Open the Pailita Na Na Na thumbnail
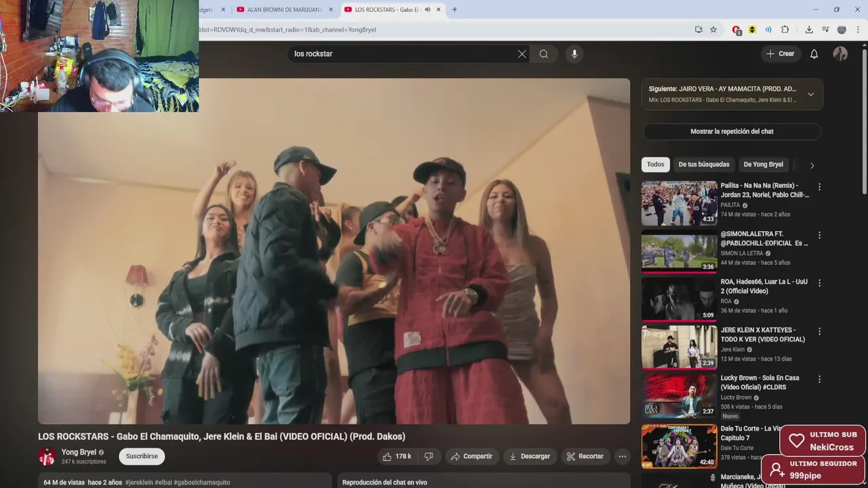The height and width of the screenshot is (488, 868). pyautogui.click(x=679, y=203)
